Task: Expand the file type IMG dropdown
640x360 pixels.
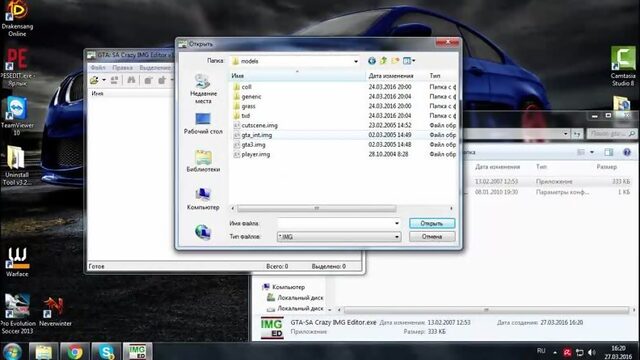Action: (396, 237)
